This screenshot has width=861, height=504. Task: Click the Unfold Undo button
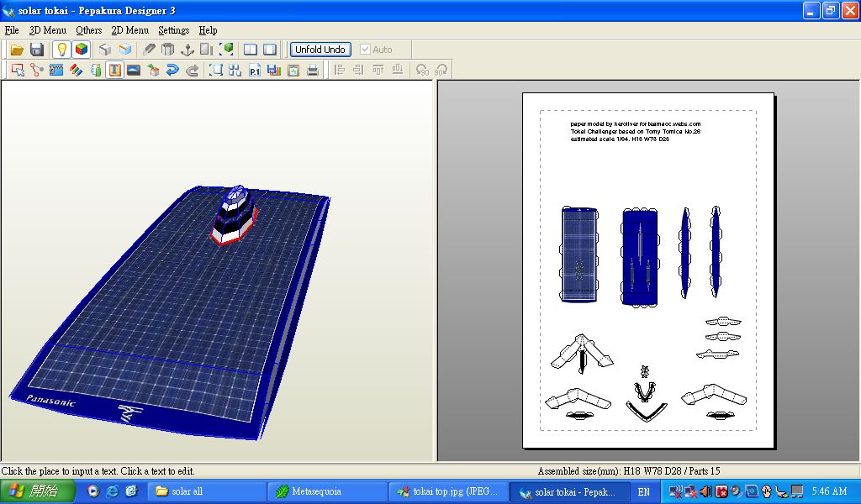pyautogui.click(x=320, y=50)
